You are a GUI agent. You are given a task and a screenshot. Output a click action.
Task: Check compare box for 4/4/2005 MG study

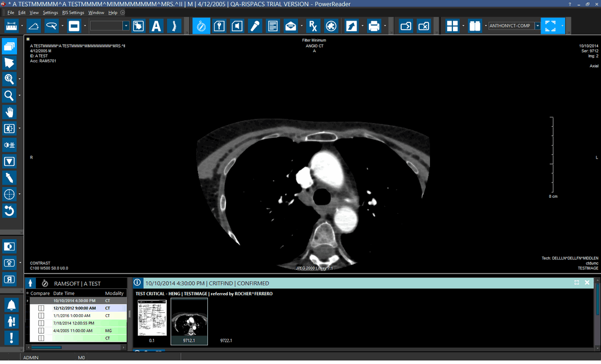(x=41, y=331)
